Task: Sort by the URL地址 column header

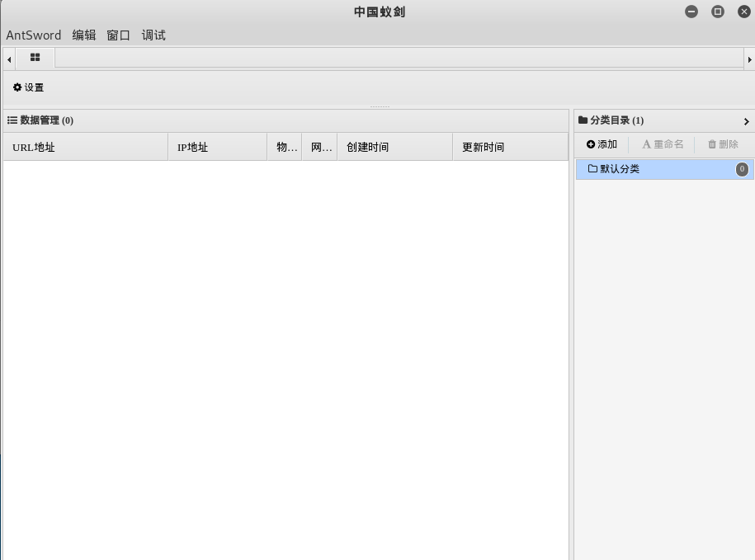Action: [85, 147]
